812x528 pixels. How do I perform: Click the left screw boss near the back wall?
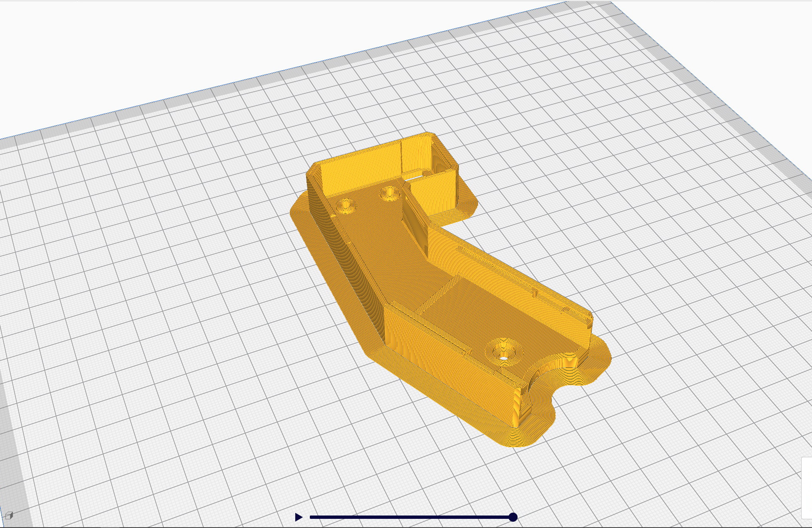[346, 206]
